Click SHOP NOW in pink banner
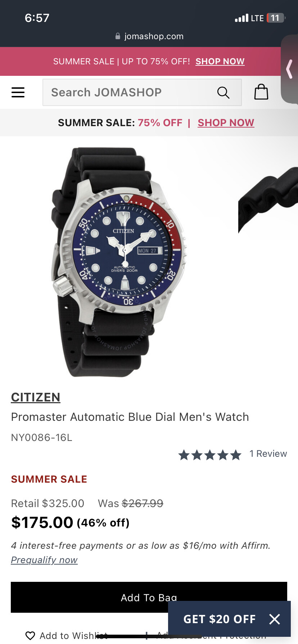Image resolution: width=298 pixels, height=644 pixels. coord(220,61)
